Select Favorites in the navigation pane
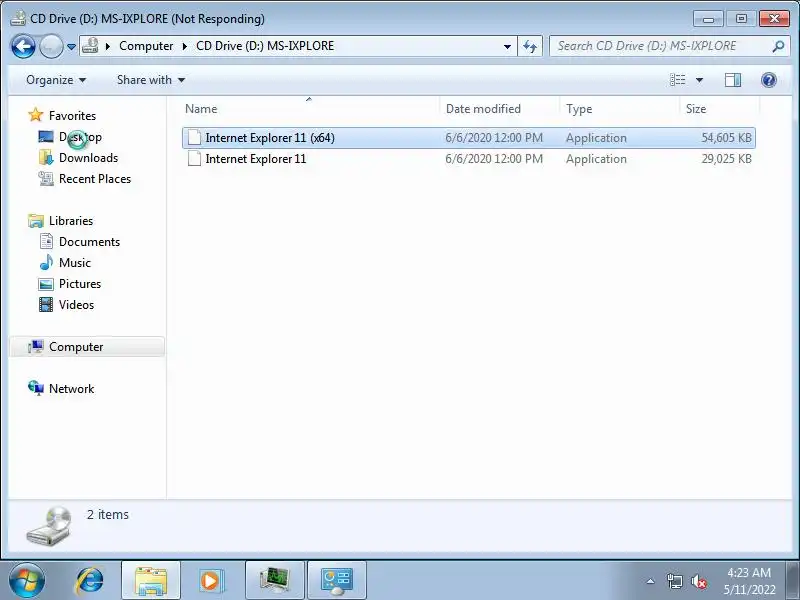 [x=72, y=116]
